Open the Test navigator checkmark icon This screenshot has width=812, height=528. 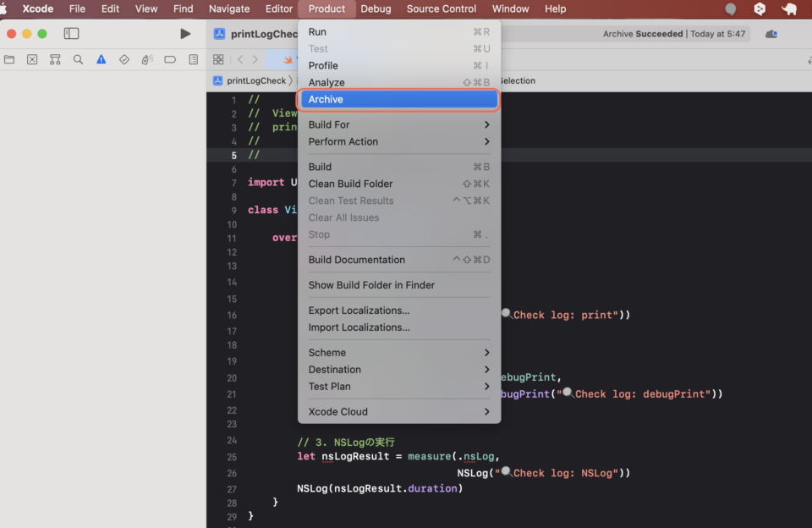pos(124,59)
